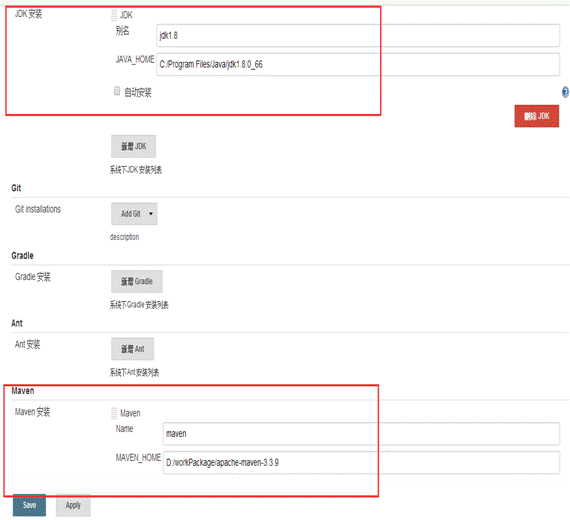570x520 pixels.
Task: Click the 删除 JDK red button
Action: coord(537,116)
